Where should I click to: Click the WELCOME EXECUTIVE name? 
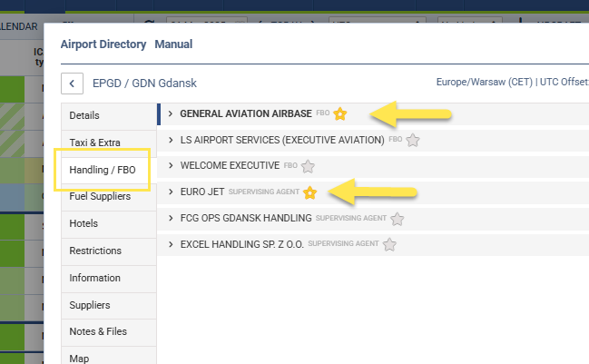(230, 165)
